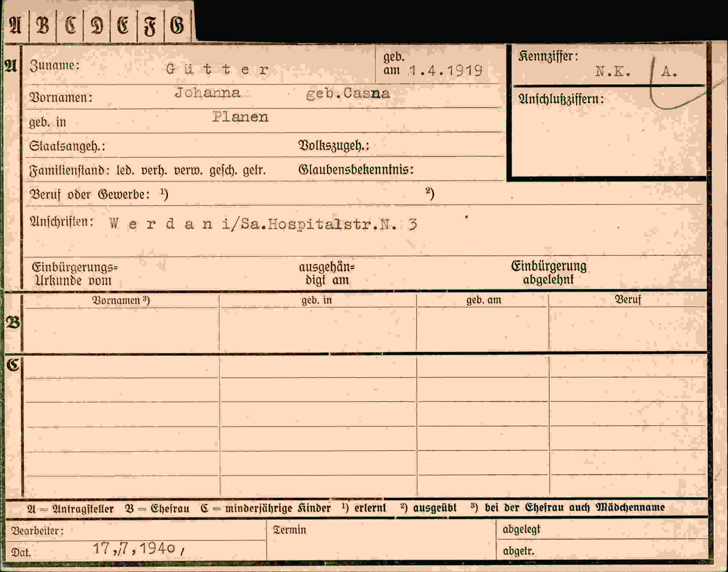Select index tab letter A

[15, 26]
